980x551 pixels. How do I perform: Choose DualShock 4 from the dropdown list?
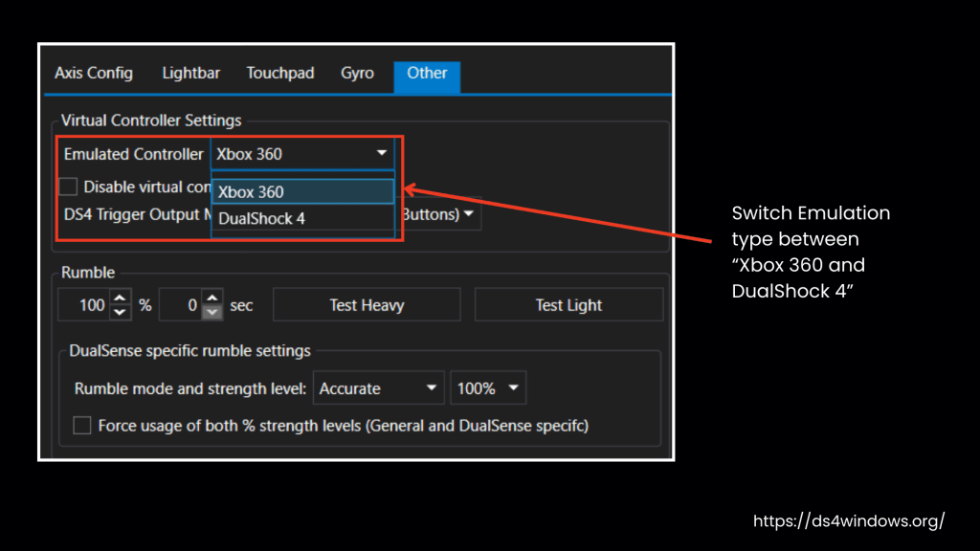pos(302,219)
